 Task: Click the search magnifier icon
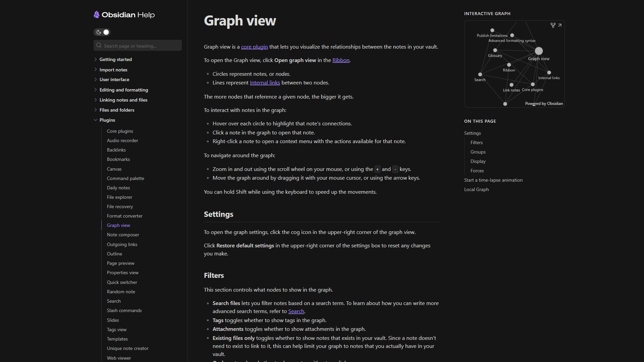[99, 46]
